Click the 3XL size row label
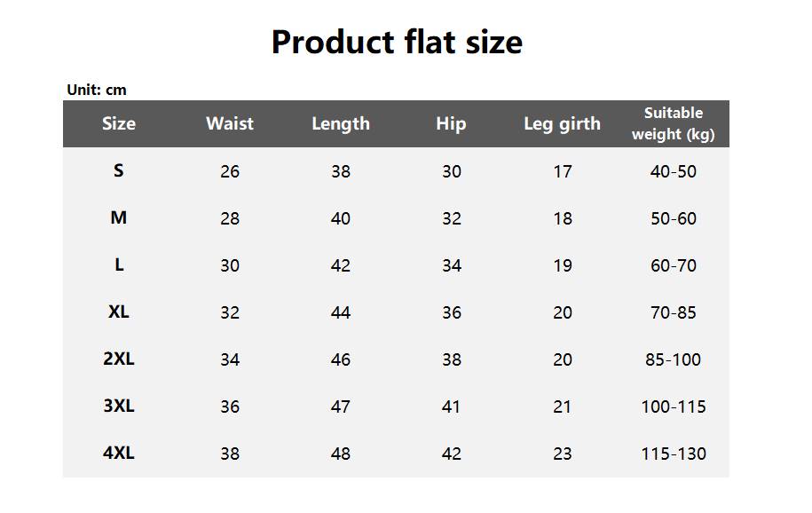This screenshot has height=513, width=812. [119, 406]
